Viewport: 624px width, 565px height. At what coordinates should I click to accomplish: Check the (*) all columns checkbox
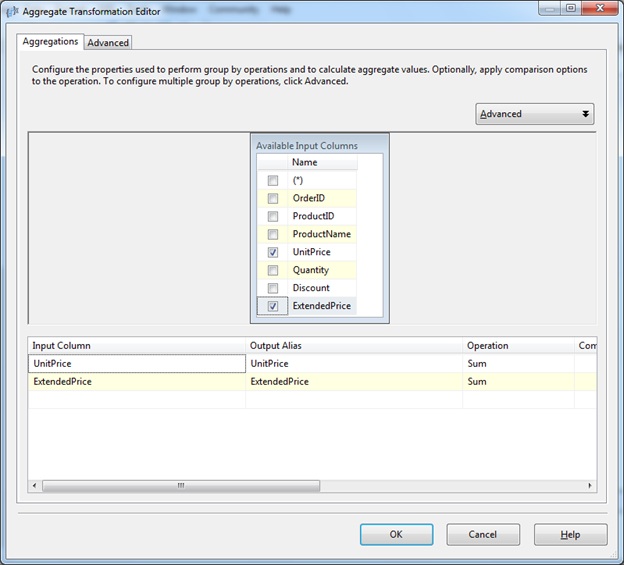(273, 180)
